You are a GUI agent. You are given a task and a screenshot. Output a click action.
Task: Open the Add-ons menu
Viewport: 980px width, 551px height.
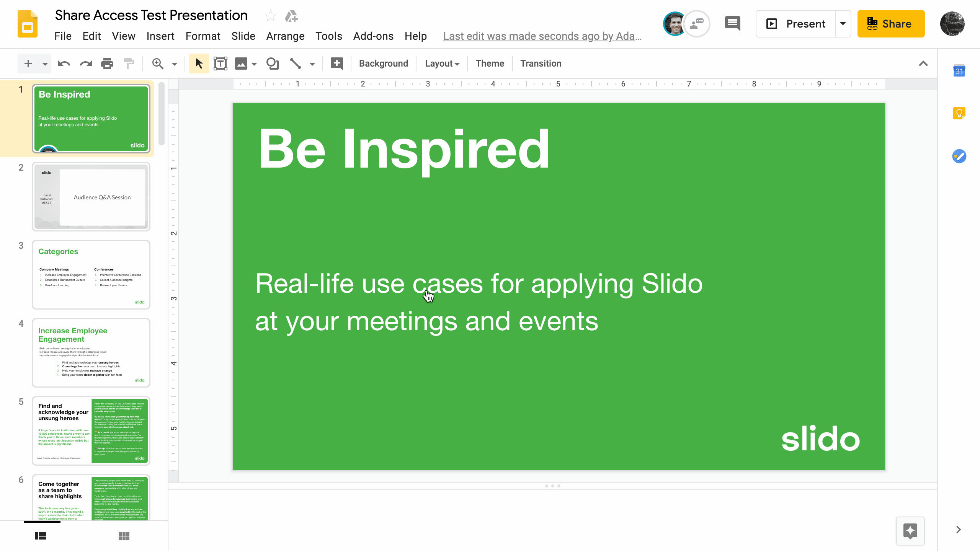tap(373, 36)
